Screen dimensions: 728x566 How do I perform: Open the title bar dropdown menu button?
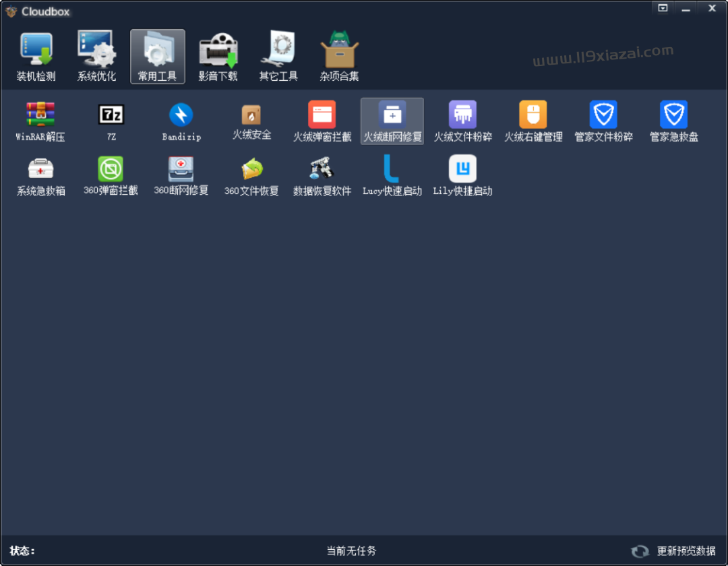[x=663, y=8]
